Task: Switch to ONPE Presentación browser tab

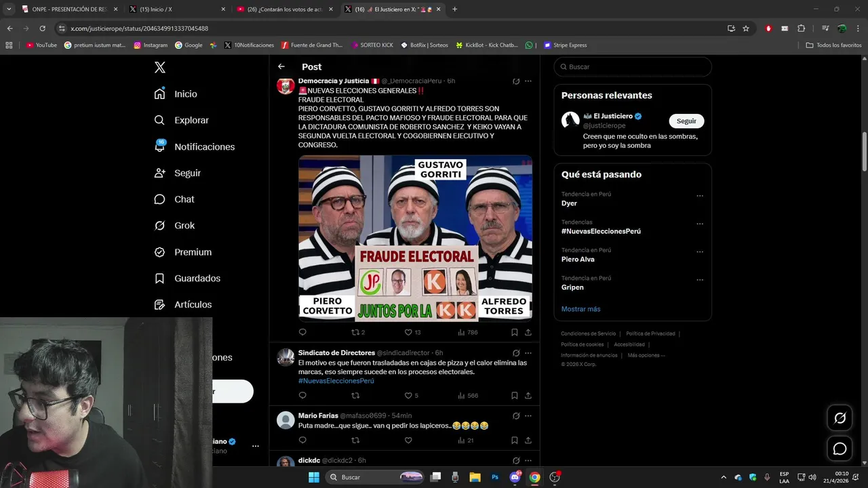Action: [70, 9]
